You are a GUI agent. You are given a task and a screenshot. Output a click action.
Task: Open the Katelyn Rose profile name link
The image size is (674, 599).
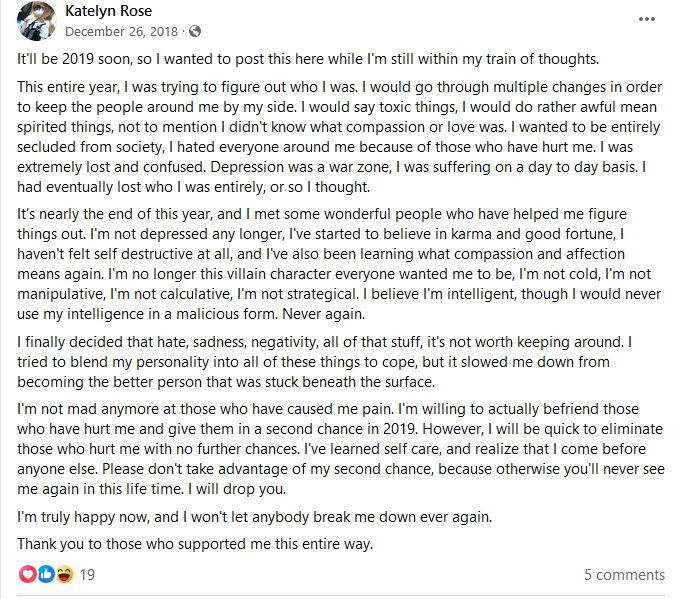click(108, 11)
